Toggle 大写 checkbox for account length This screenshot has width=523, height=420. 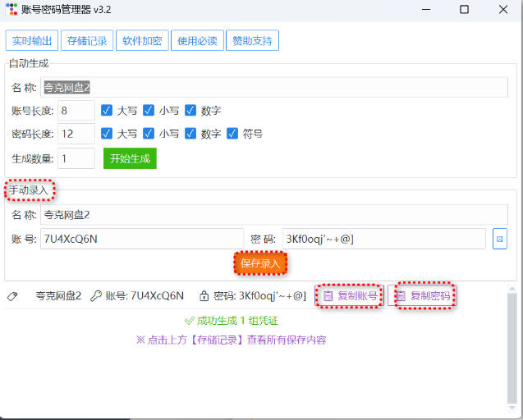click(107, 110)
